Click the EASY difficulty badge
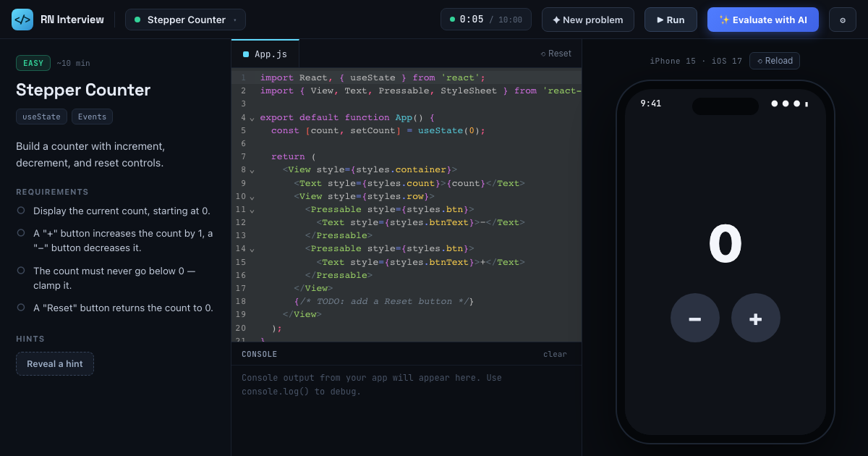 coord(33,63)
